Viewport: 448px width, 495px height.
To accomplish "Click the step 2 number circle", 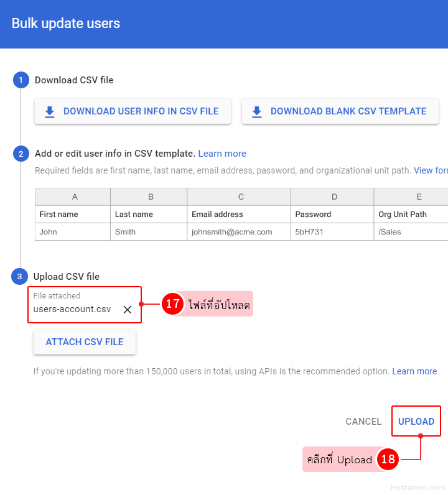I will (21, 154).
